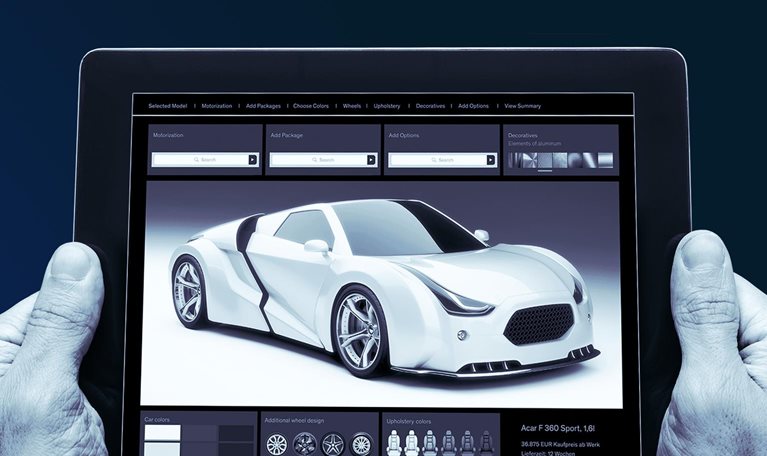This screenshot has width=767, height=456.
Task: Choose the fourth textured aluminum decorative swatch
Action: (x=560, y=160)
